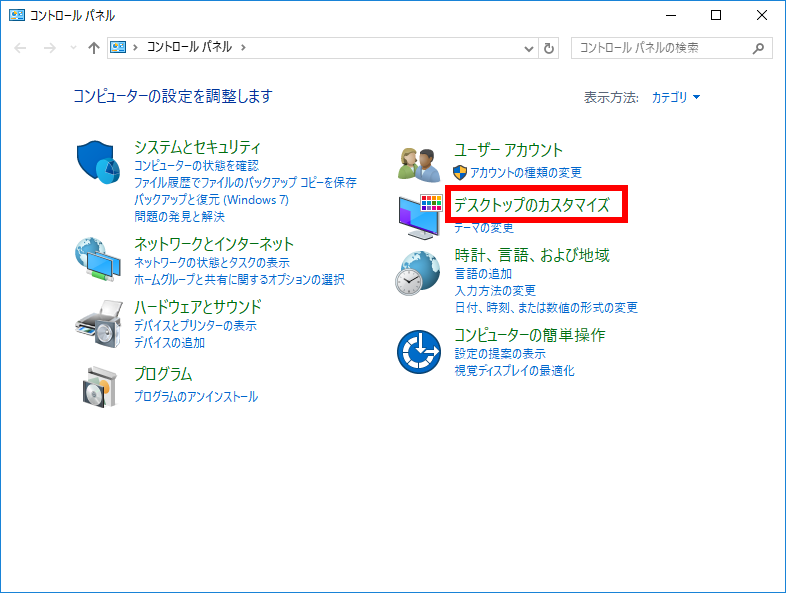
Task: Click the Ease of Access circular icon
Action: click(x=419, y=351)
